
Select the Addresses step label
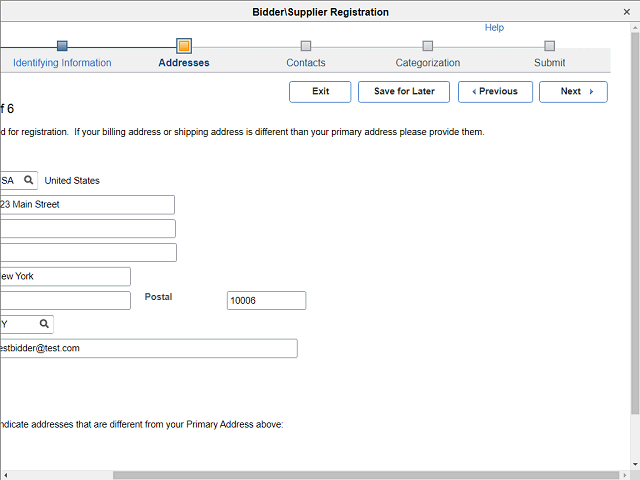[184, 63]
